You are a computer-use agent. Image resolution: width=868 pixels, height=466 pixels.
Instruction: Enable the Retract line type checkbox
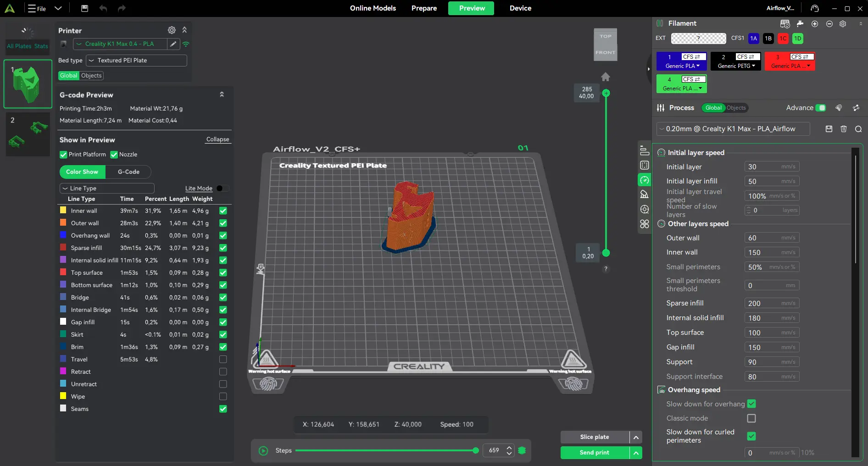223,372
